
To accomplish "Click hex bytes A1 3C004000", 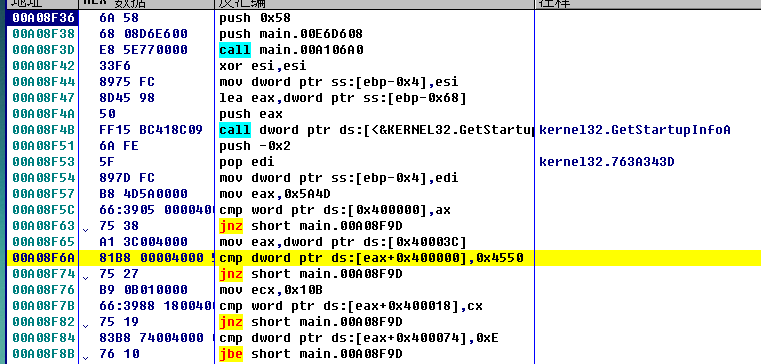I will pyautogui.click(x=143, y=242).
